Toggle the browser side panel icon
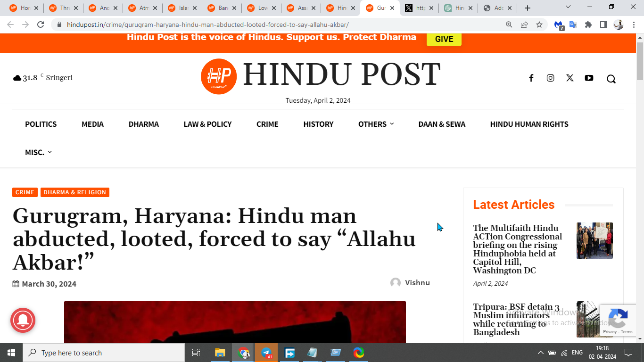The width and height of the screenshot is (644, 362). tap(603, 25)
